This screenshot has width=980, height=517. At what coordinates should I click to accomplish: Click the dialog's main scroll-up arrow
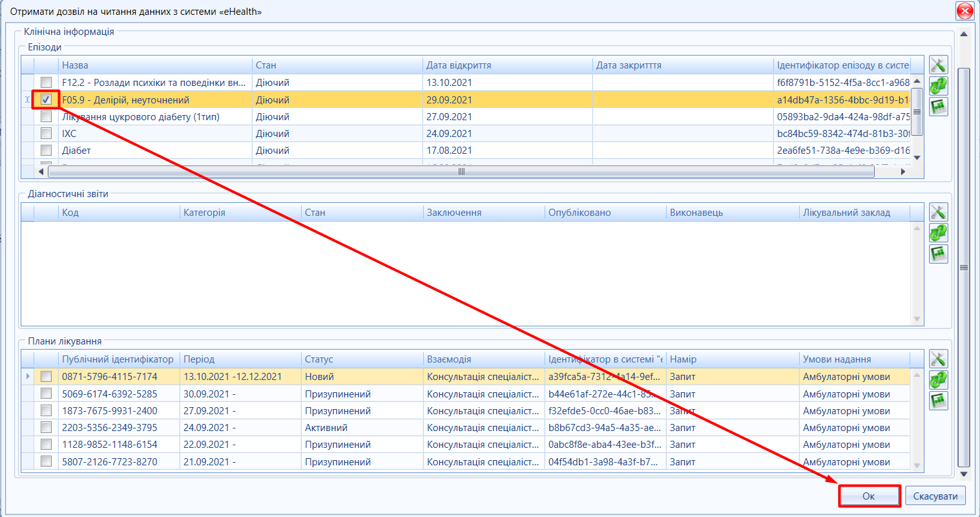(x=963, y=34)
